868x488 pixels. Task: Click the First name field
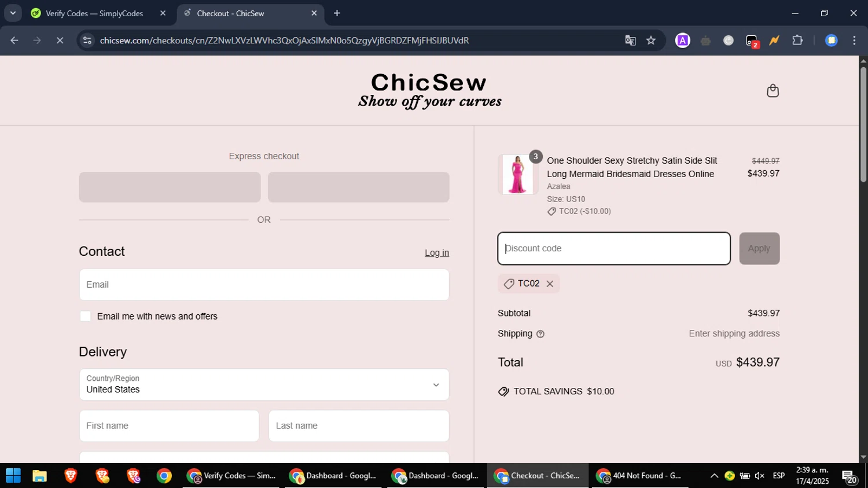169,426
